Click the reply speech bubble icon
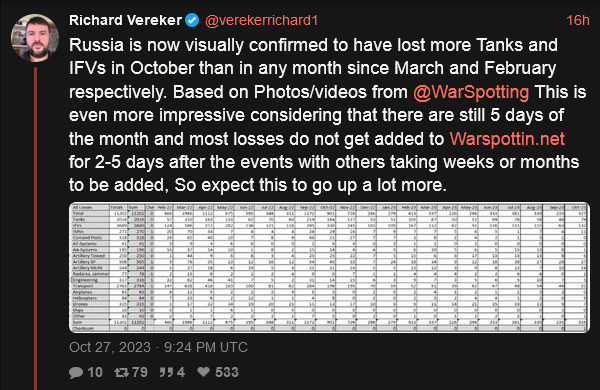This screenshot has height=390, width=600. [76, 372]
